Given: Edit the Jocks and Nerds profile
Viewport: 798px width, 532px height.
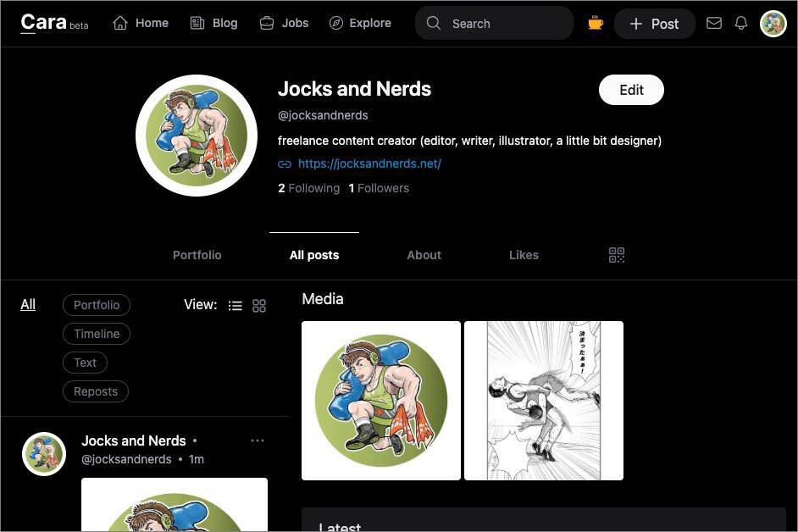Looking at the screenshot, I should (x=631, y=90).
